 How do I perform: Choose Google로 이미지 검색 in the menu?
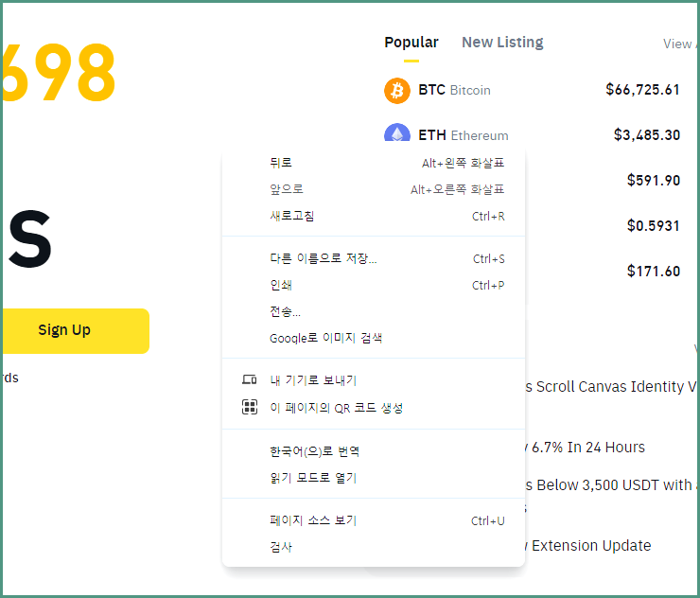coord(374,338)
